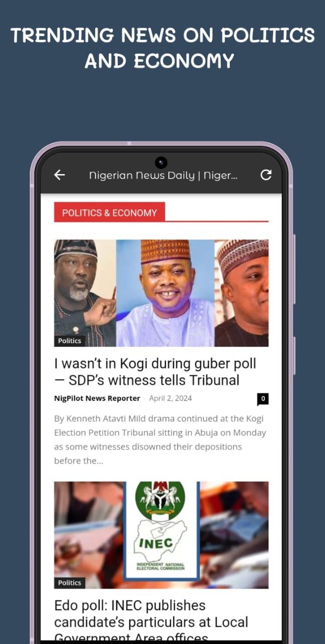Open the Kogi Election Petition Tribunal excerpt
Image resolution: width=325 pixels, height=644 pixels.
coord(160,439)
